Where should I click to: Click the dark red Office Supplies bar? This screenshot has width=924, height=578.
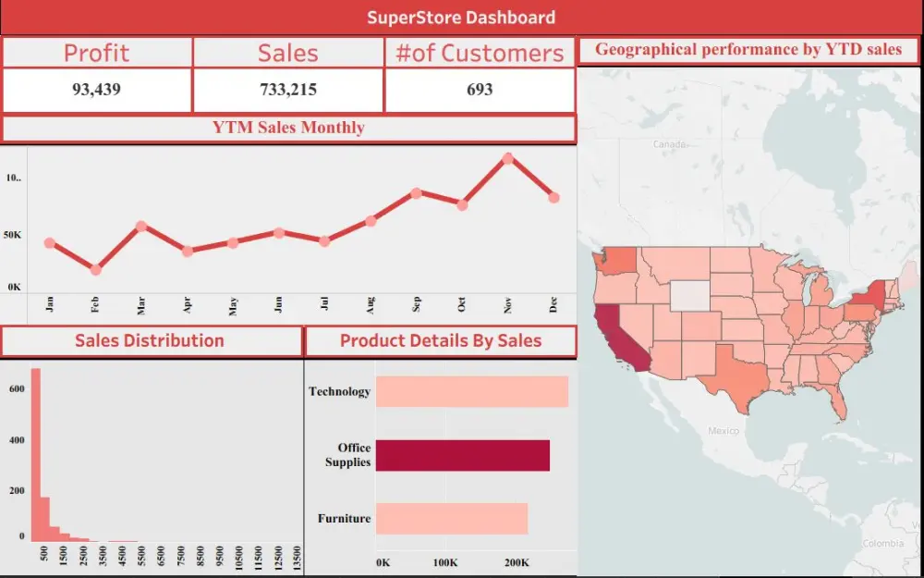pos(462,454)
